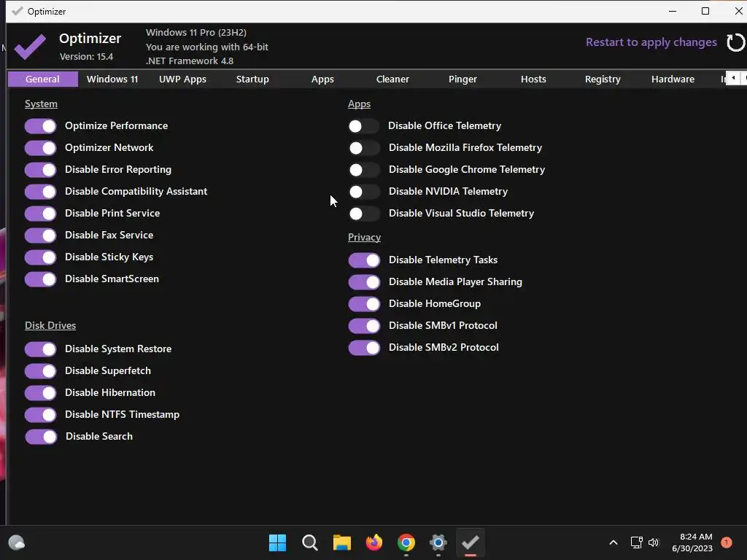The image size is (747, 560).
Task: Turn off Disable Error Reporting
Action: [41, 170]
